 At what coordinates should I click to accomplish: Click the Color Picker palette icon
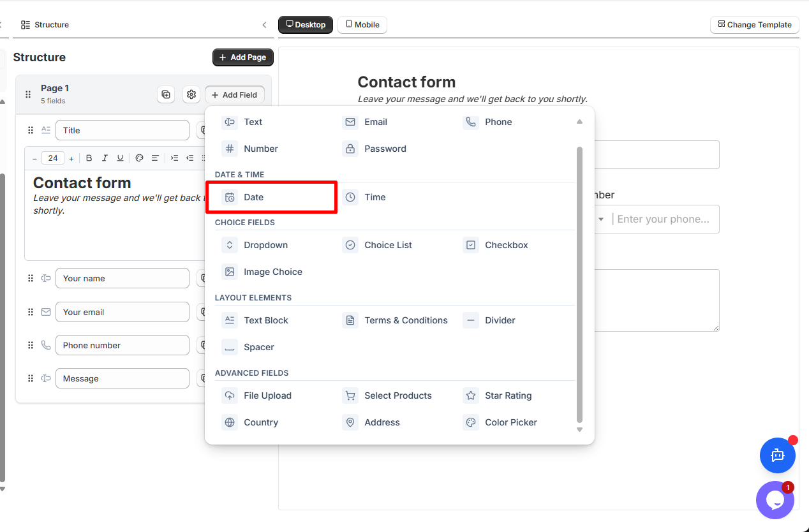click(x=471, y=422)
